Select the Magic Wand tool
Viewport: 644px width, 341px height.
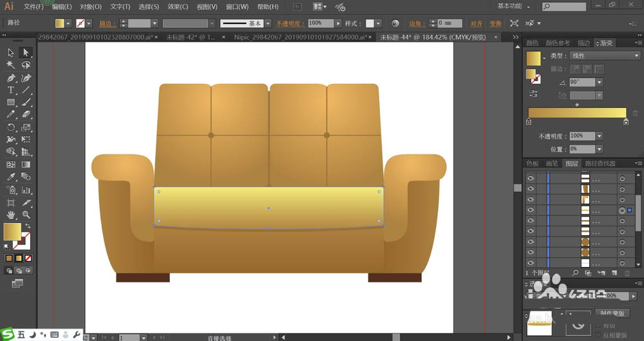coord(11,64)
